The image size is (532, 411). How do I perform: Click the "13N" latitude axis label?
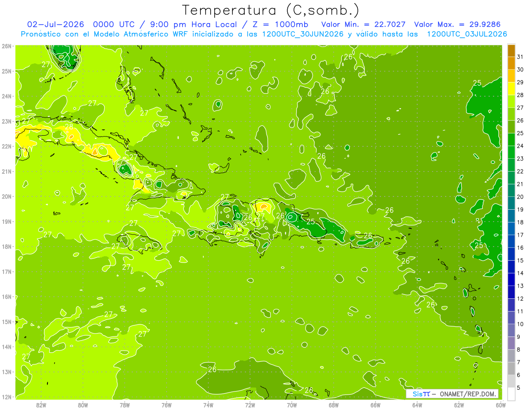[x=6, y=372]
